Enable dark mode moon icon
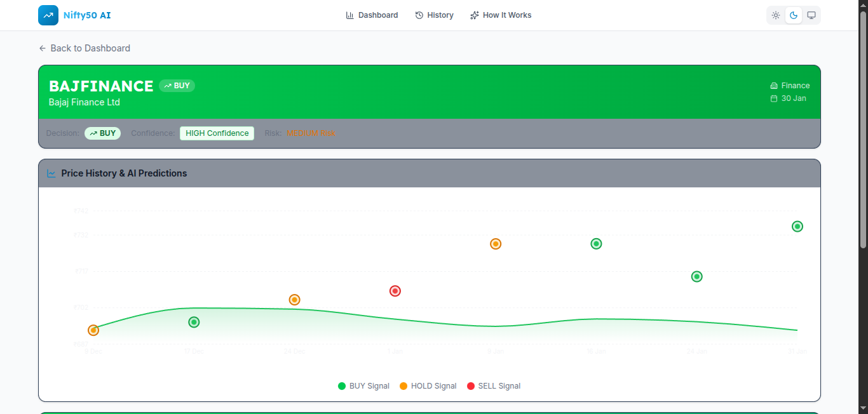The image size is (868, 414). (x=794, y=15)
